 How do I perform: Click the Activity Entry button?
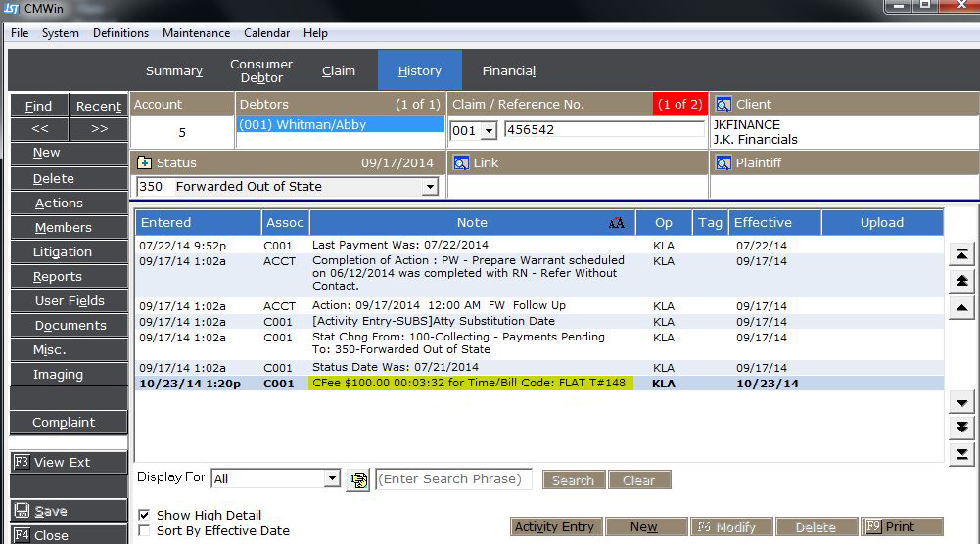(556, 526)
